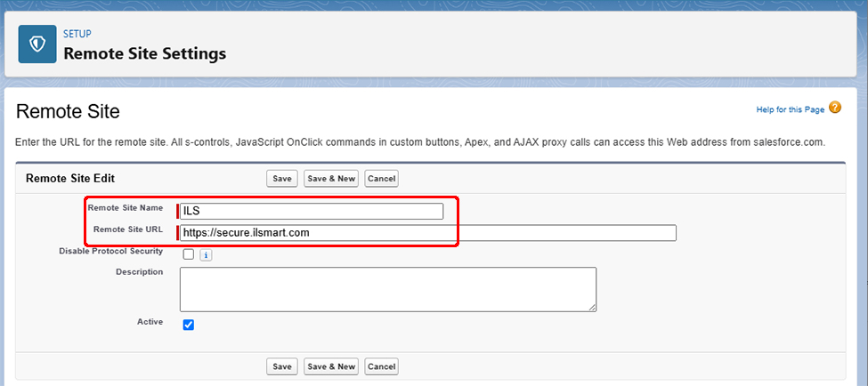868x386 pixels.
Task: Click the Active label
Action: click(150, 321)
